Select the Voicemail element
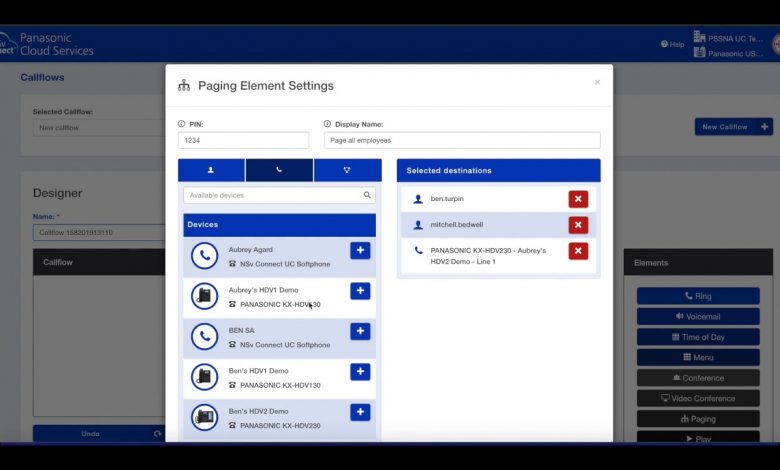Screen dimensions: 780x470 click(x=698, y=316)
